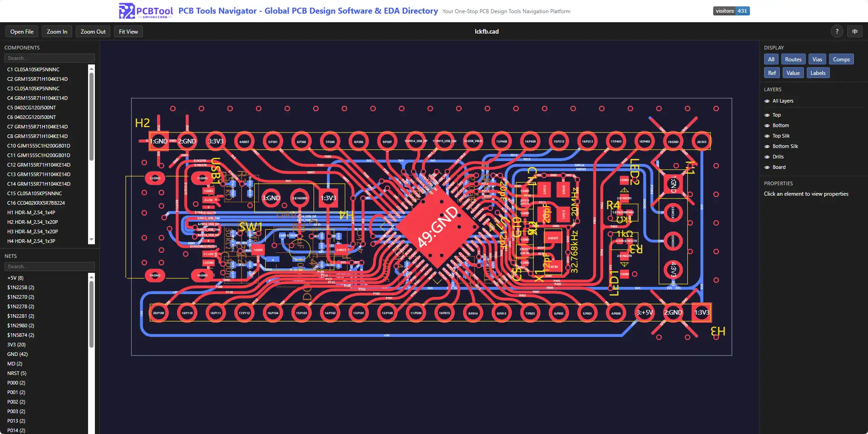This screenshot has width=868, height=434.
Task: Toggle Comps display button
Action: (841, 59)
